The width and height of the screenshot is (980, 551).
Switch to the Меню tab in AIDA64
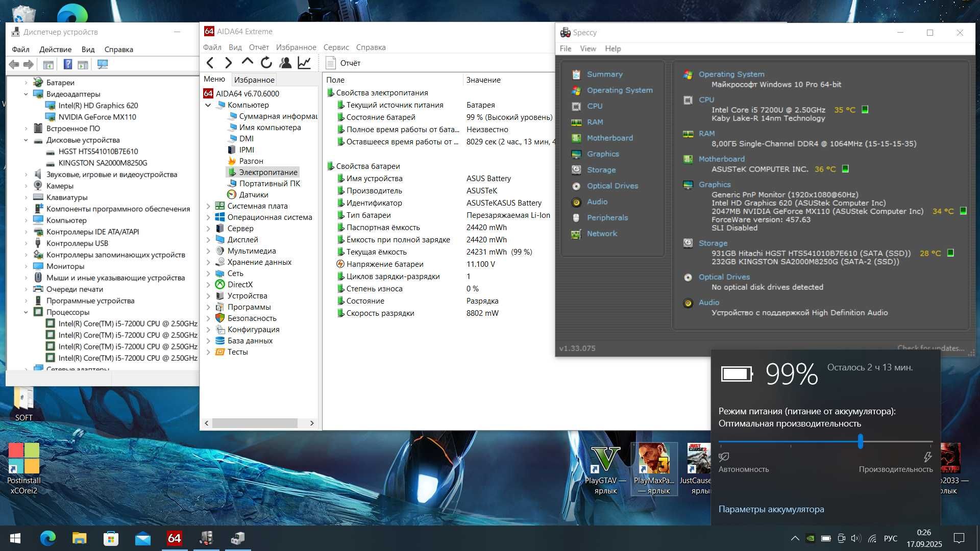214,79
